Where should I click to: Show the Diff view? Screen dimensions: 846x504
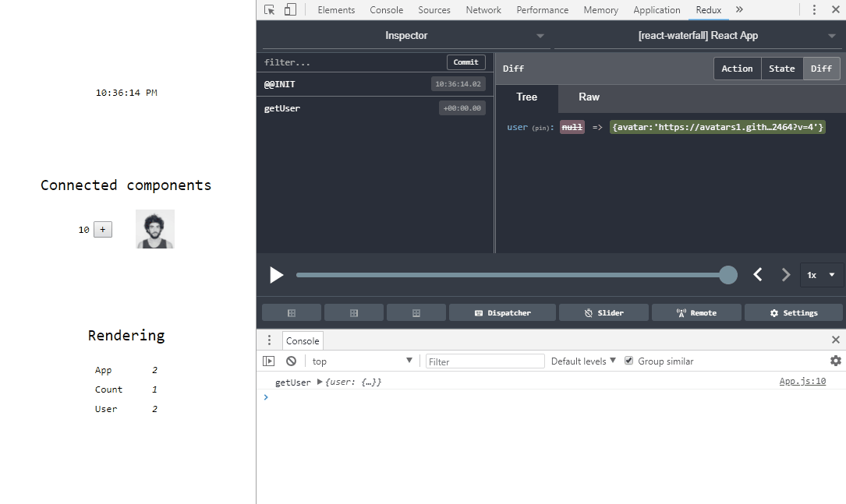coord(821,69)
